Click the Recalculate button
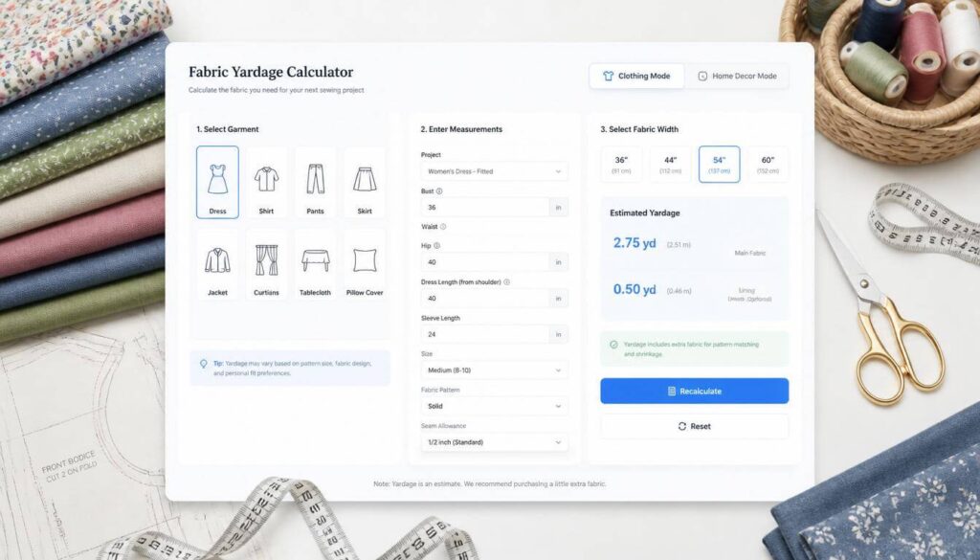Image resolution: width=980 pixels, height=560 pixels. 695,391
